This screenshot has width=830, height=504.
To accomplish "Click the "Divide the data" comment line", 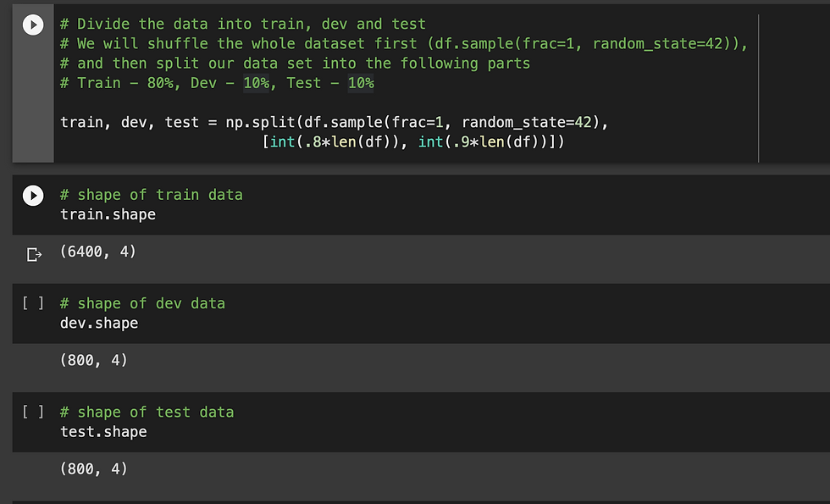I will [x=243, y=25].
